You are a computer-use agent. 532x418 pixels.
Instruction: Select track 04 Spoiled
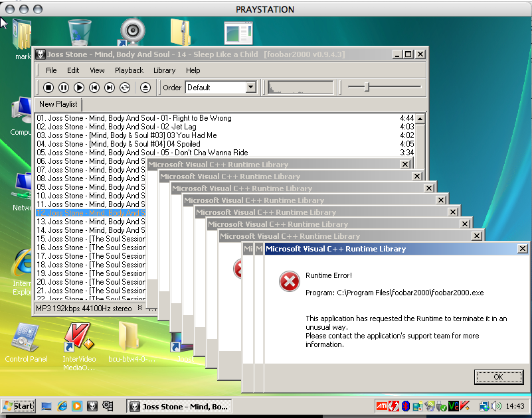[225, 144]
